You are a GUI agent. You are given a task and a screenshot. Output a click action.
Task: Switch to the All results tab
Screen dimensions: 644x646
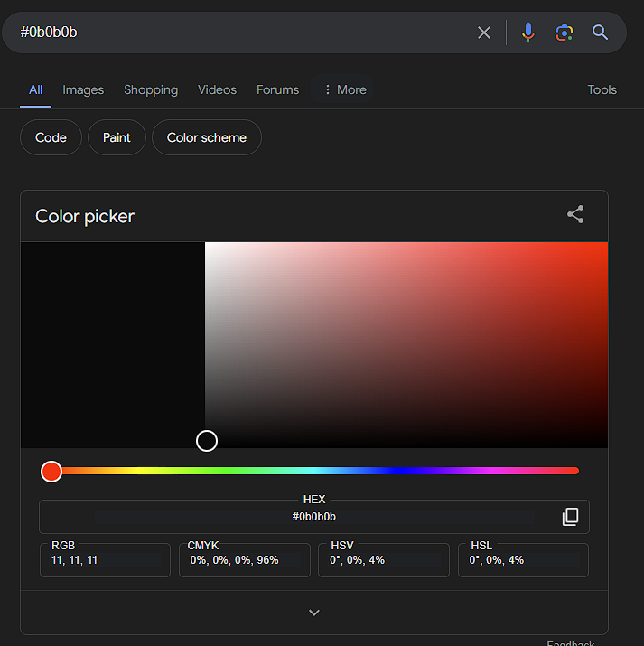35,89
